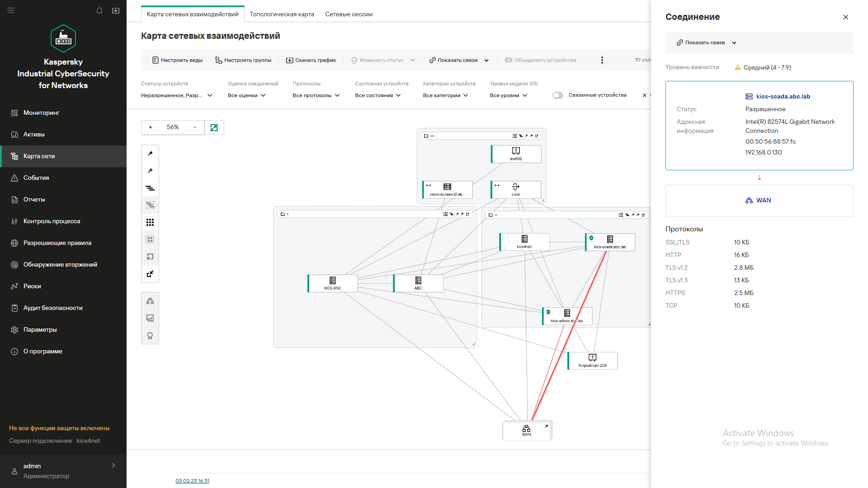The width and height of the screenshot is (868, 488).
Task: Open the Статусы устройств filter dropdown
Action: pyautogui.click(x=177, y=95)
